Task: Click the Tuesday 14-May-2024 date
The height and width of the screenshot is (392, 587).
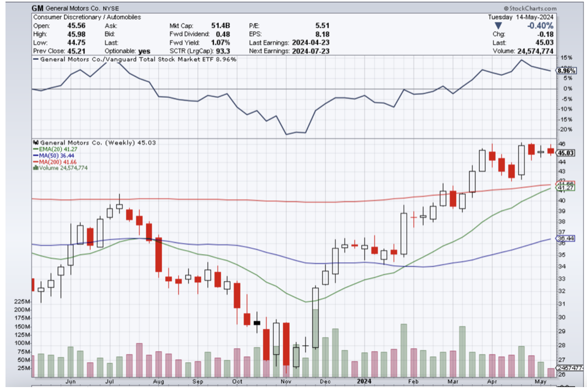Action: 520,17
